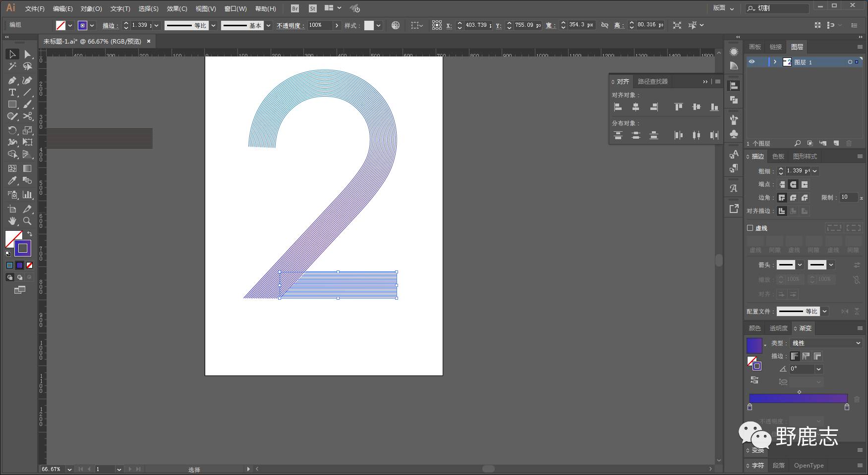Hide layer 图层 1 with eye icon
The image size is (868, 475).
tap(752, 62)
